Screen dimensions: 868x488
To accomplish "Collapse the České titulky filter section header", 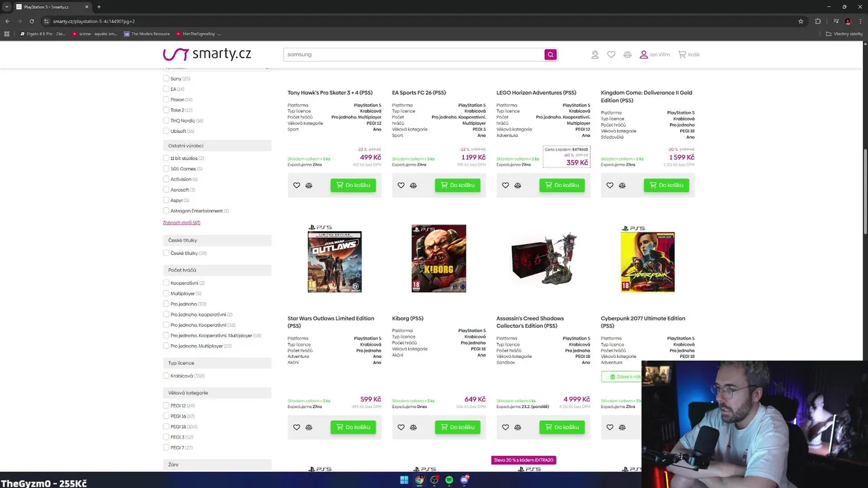I will [217, 240].
